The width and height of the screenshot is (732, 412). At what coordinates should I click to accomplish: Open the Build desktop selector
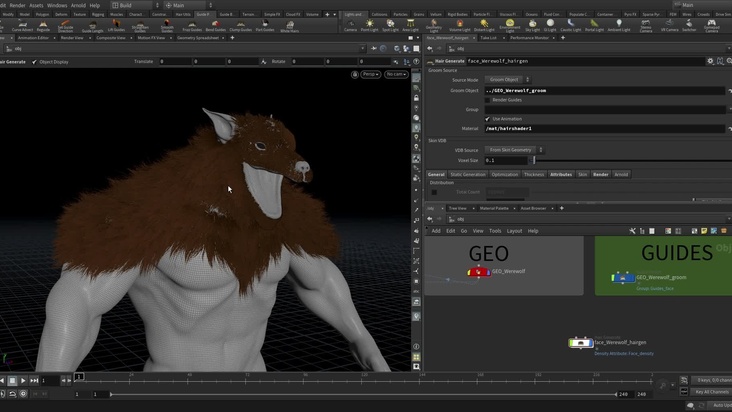(x=135, y=5)
